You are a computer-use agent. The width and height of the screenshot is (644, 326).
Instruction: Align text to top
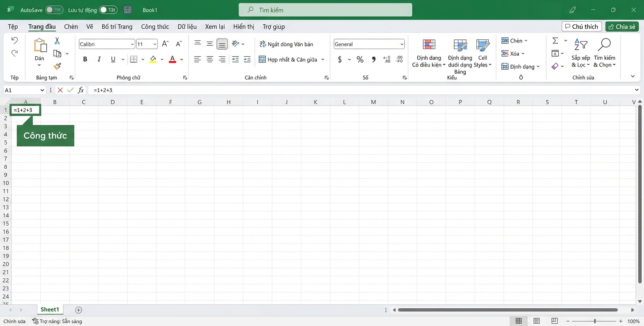click(x=198, y=43)
